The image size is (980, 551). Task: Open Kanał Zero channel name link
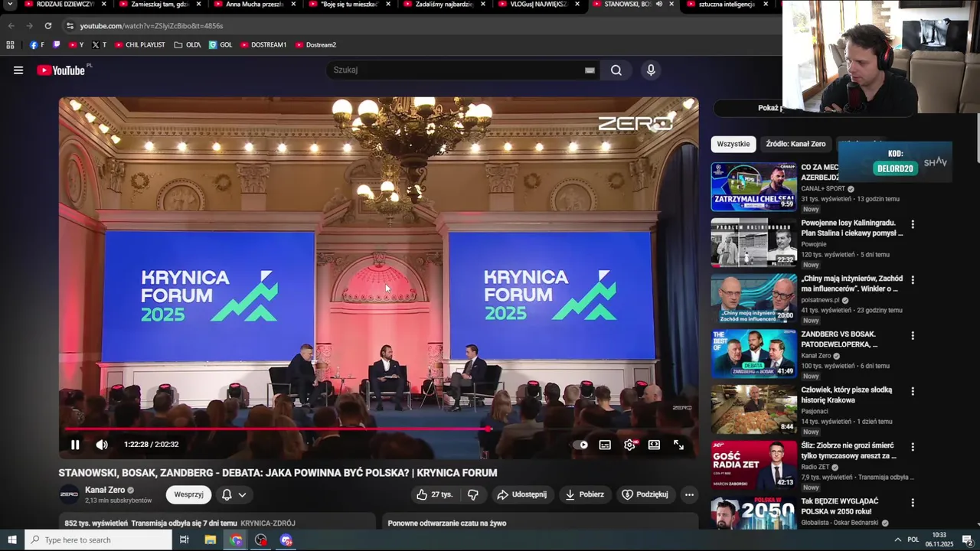(105, 490)
